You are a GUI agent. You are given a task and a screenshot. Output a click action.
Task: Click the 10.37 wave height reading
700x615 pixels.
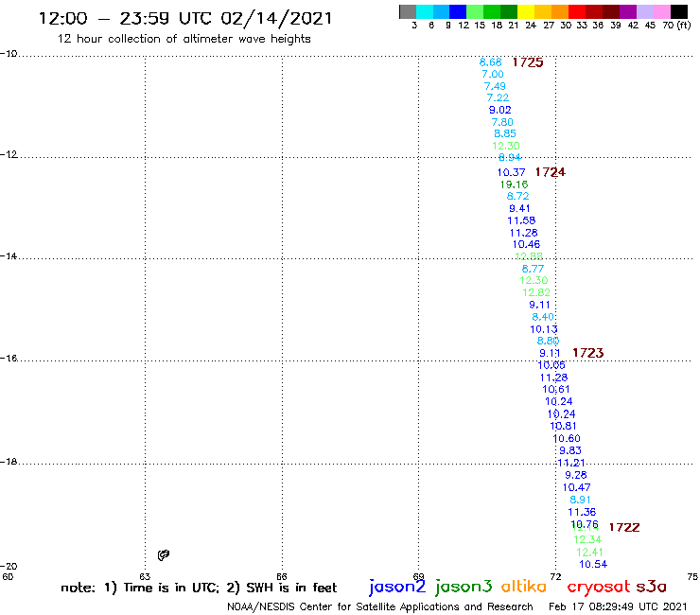[511, 172]
